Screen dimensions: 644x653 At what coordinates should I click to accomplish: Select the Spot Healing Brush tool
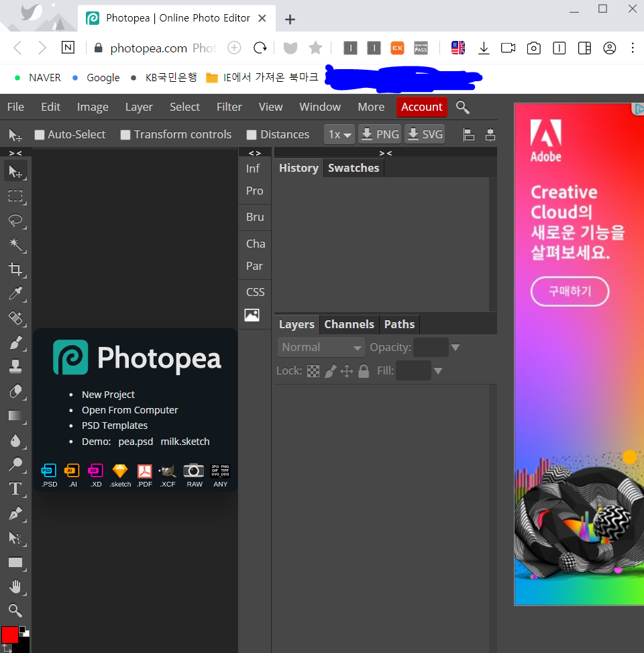tap(16, 318)
